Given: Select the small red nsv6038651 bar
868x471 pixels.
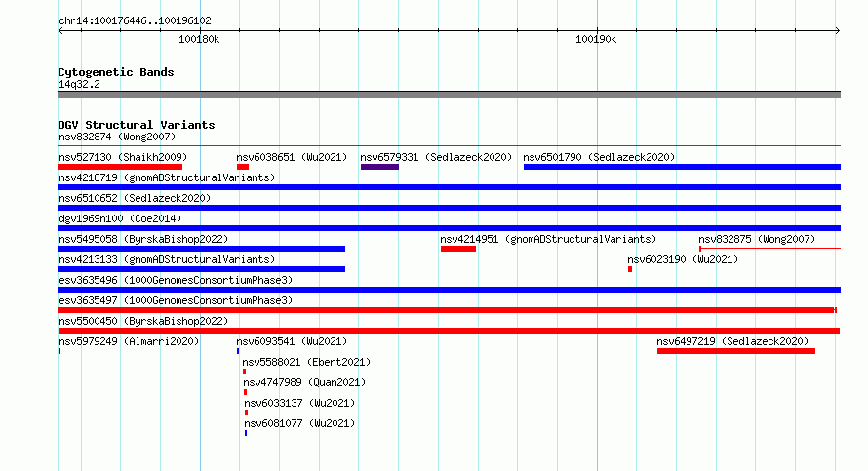Looking at the screenshot, I should tap(243, 167).
